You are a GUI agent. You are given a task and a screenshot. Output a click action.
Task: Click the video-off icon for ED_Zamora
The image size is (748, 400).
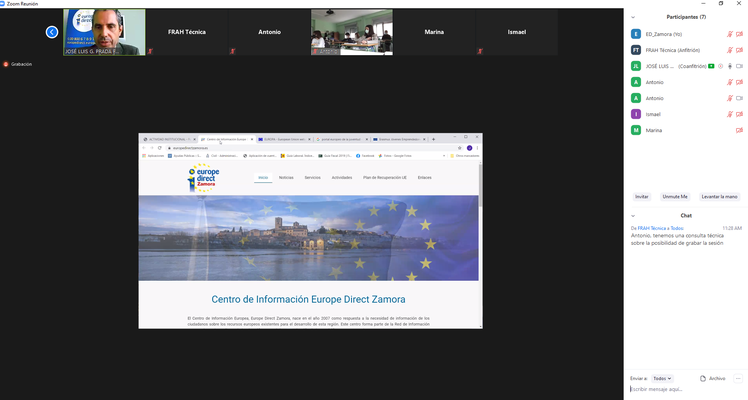click(739, 34)
